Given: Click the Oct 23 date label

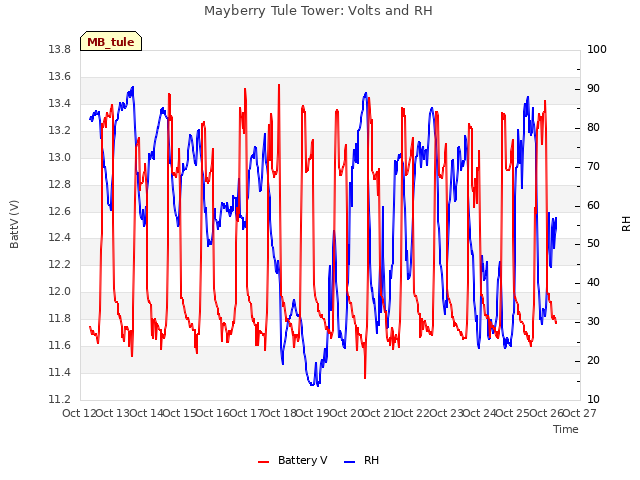Looking at the screenshot, I should pyautogui.click(x=446, y=413).
